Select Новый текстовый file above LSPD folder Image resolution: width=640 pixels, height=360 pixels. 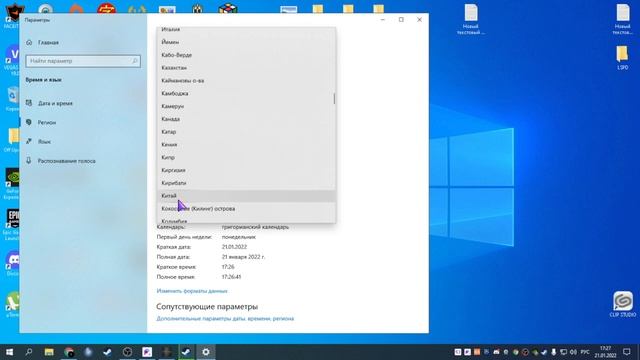[623, 19]
